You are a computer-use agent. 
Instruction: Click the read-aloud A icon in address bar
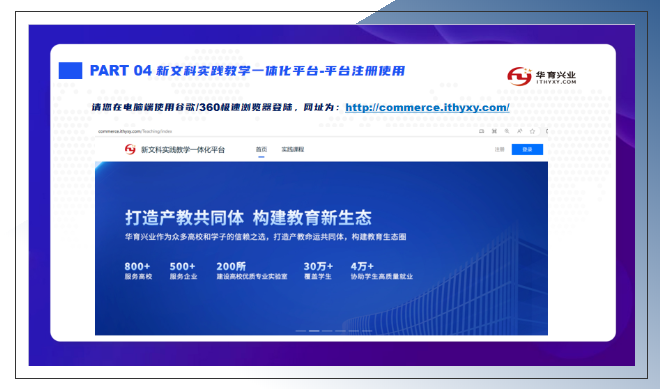(519, 131)
